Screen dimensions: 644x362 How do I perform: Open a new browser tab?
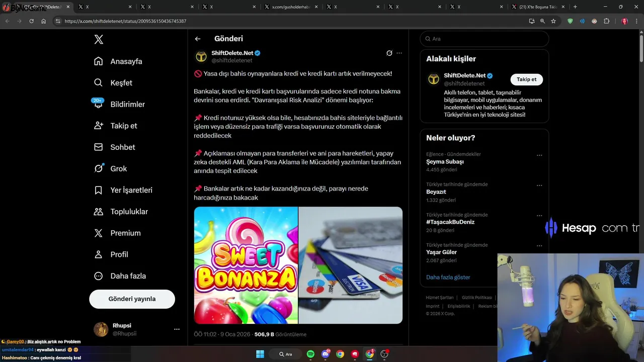(575, 7)
